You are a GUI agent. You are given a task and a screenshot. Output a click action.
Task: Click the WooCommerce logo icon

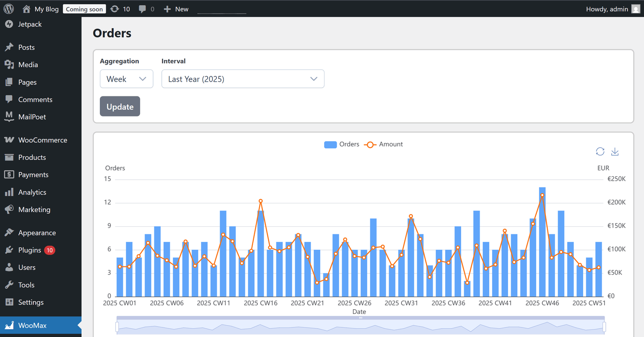(9, 140)
